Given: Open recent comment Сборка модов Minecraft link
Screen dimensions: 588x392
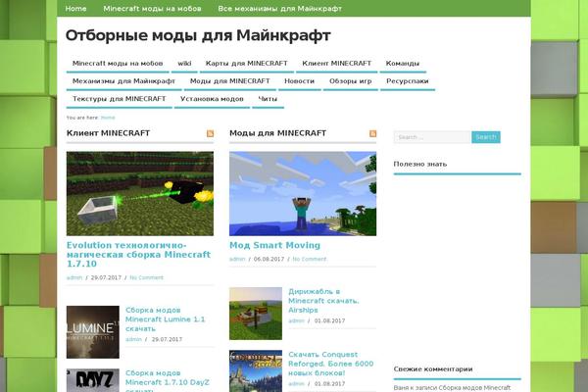Looking at the screenshot, I should coord(474,388).
